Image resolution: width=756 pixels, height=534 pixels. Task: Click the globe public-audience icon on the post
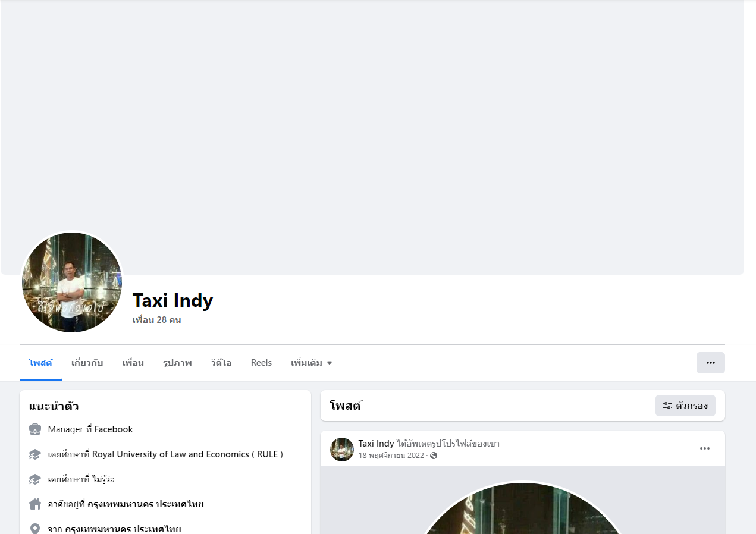click(x=434, y=456)
